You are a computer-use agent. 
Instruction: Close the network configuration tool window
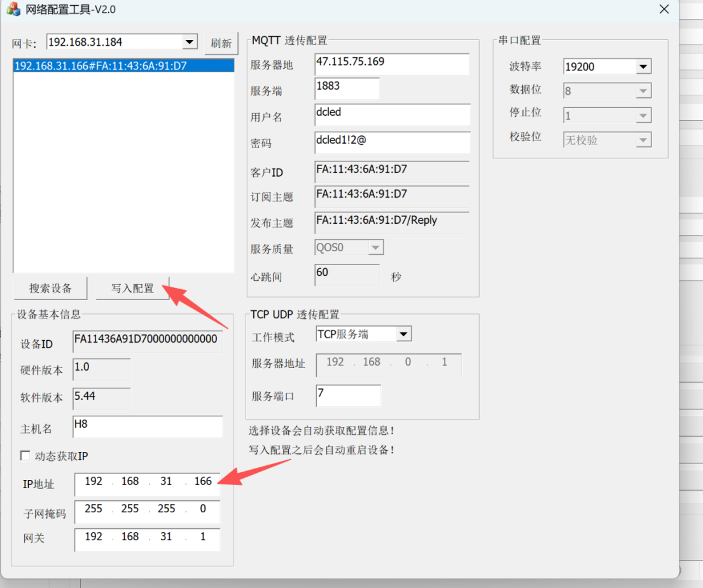click(664, 9)
